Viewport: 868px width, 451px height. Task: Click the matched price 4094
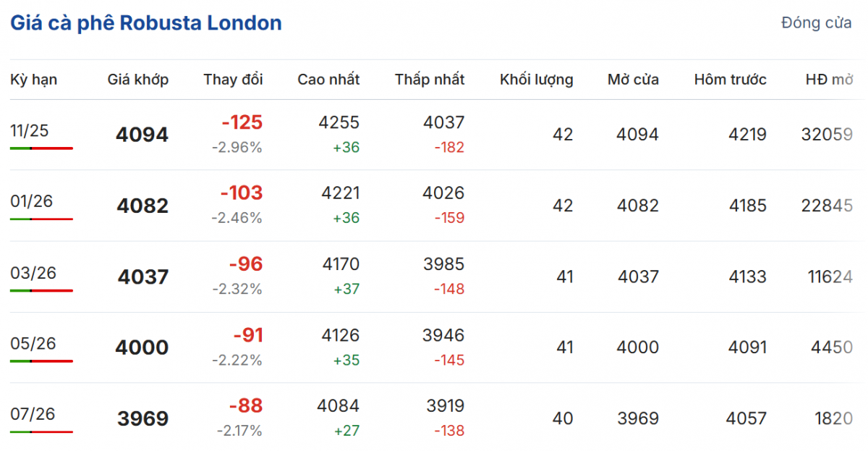[x=142, y=135]
